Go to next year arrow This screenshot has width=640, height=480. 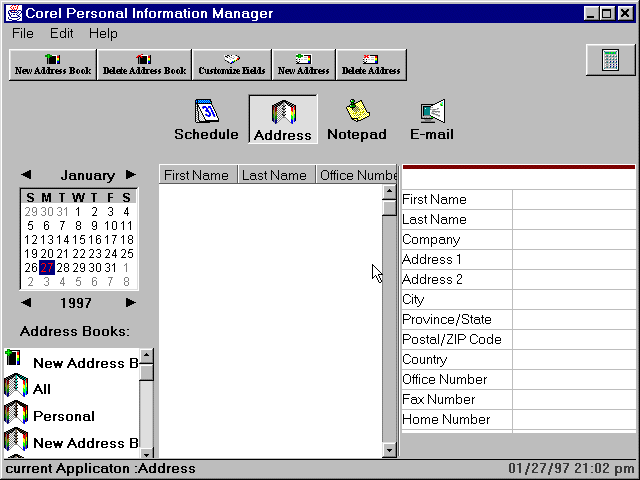131,302
